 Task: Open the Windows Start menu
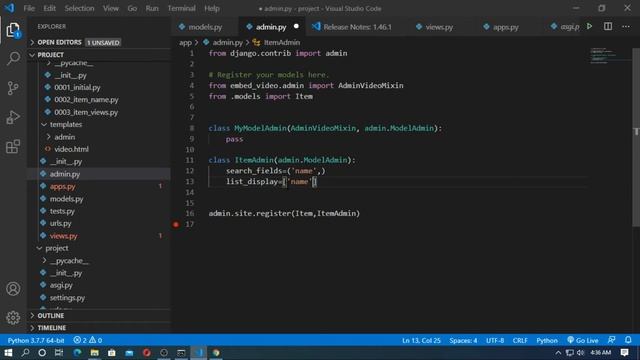click(x=8, y=353)
